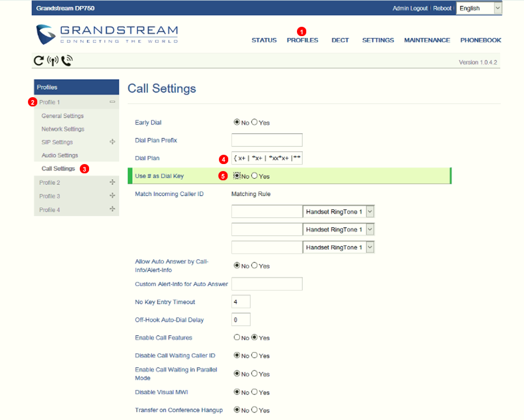This screenshot has width=524, height=420.
Task: Click the Off-Hook Auto-Dial Delay field
Action: point(241,320)
